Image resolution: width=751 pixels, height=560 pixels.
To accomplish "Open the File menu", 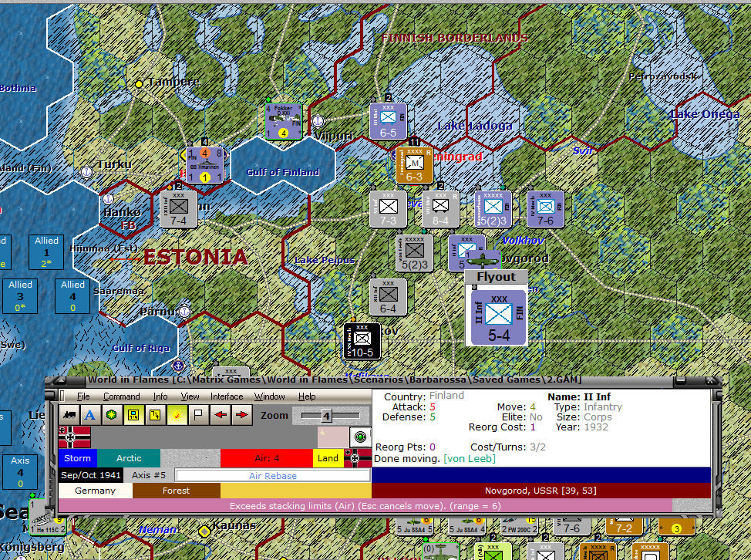I will pos(83,396).
